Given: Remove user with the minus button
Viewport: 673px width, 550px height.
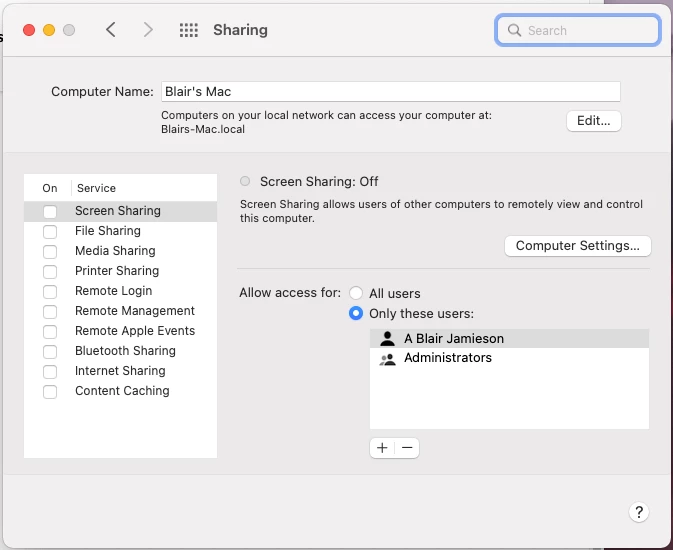Looking at the screenshot, I should (407, 448).
